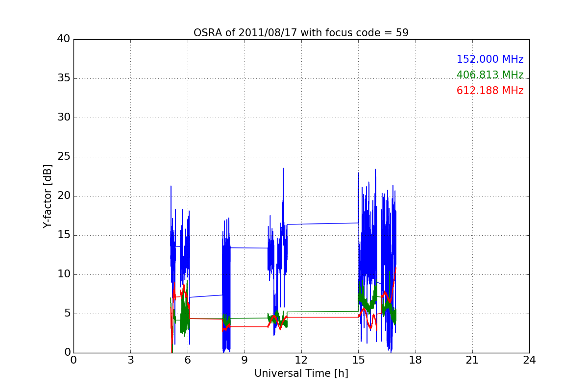Image resolution: width=588 pixels, height=392 pixels.
Task: Click the x-axis tick label 18
Action: [x=416, y=360]
